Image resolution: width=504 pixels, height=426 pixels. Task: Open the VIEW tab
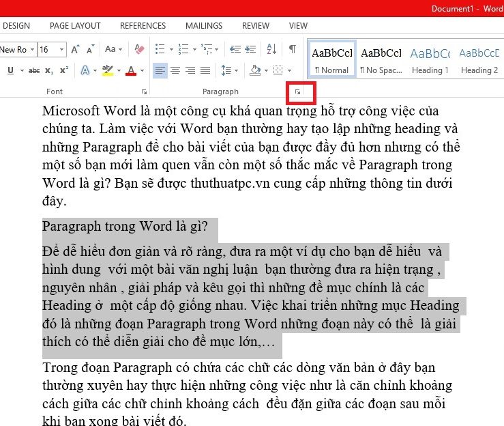298,26
